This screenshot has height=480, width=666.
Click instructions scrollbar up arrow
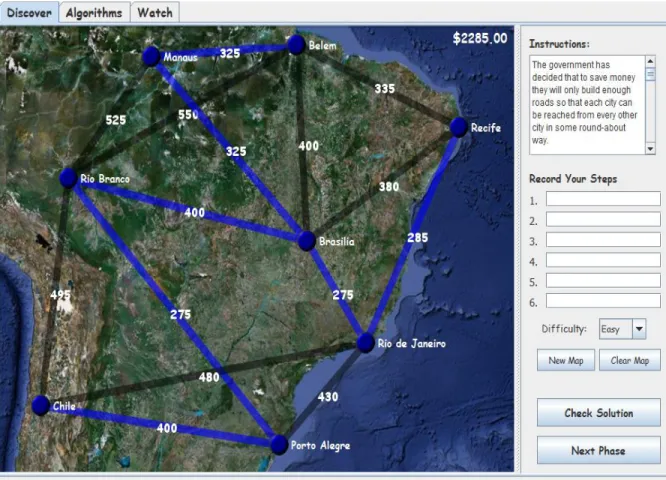click(x=650, y=61)
